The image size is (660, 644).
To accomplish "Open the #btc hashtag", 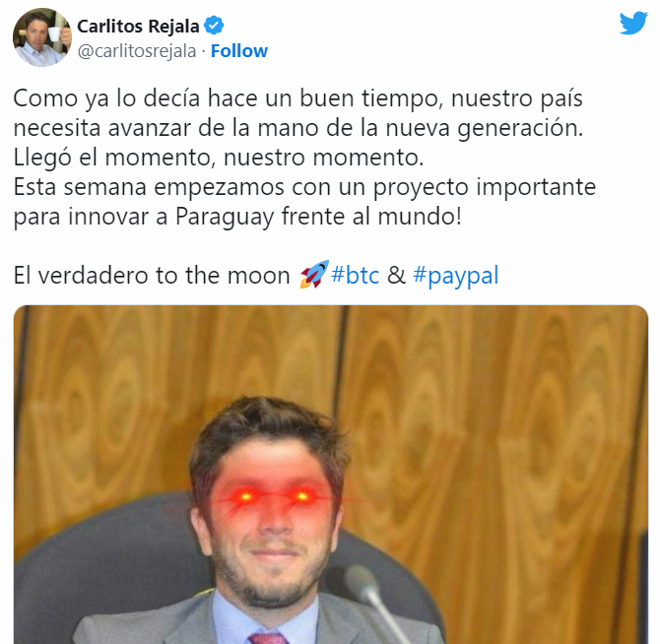I will coord(355,275).
